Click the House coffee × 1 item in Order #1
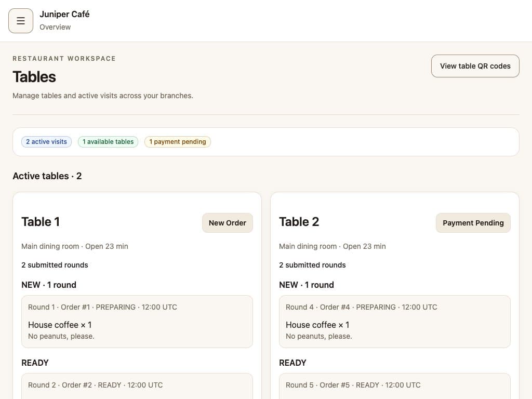The width and height of the screenshot is (532, 399). pos(60,325)
